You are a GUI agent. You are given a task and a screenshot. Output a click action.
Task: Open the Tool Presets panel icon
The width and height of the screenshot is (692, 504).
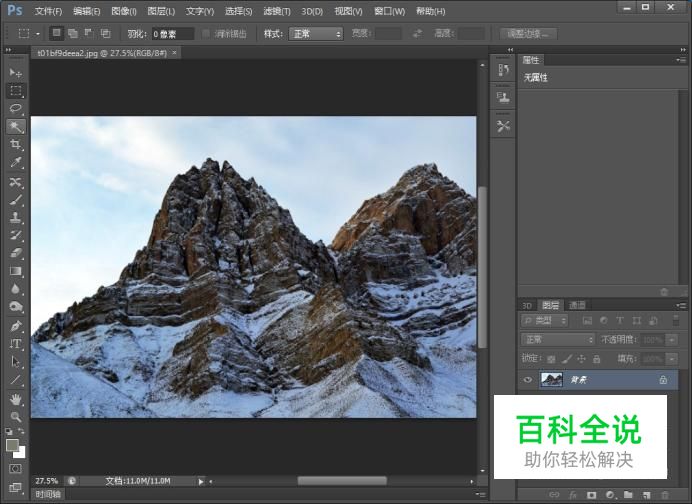pos(503,127)
